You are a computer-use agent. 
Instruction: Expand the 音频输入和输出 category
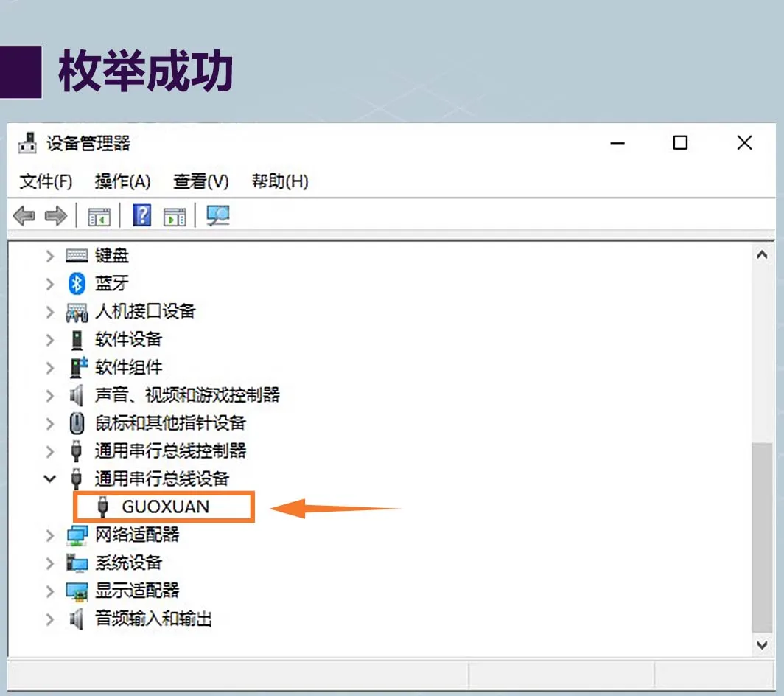(49, 619)
